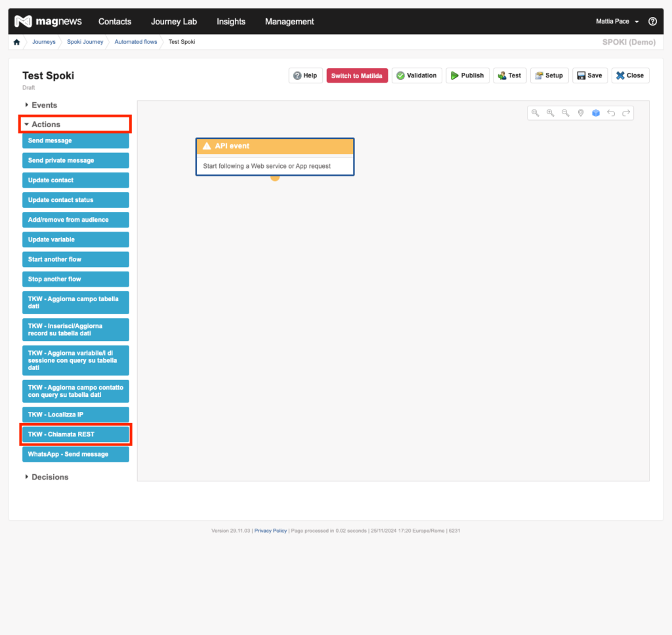Click the zoom out magnifier icon
The image size is (672, 635).
[x=566, y=113]
